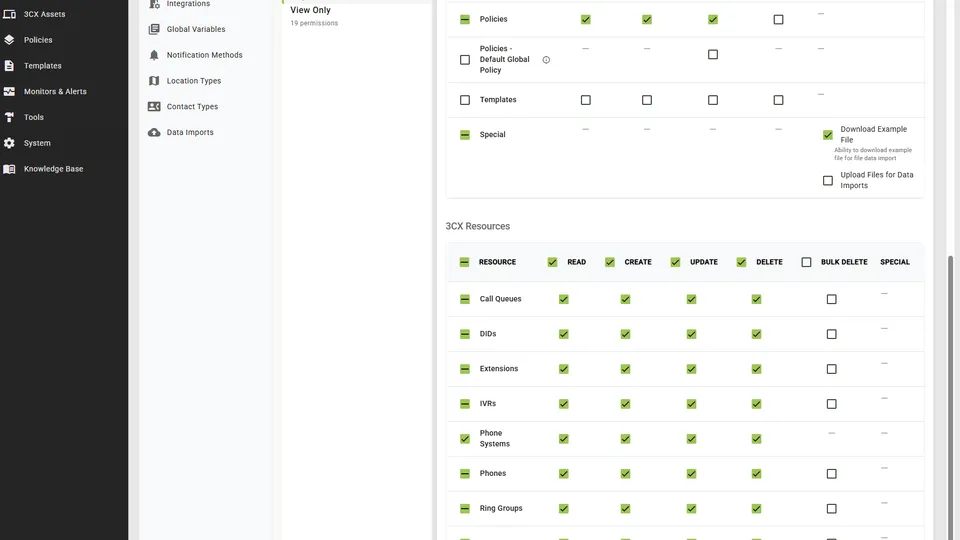The height and width of the screenshot is (540, 960).
Task: Uncheck Download Example File permission
Action: 828,135
